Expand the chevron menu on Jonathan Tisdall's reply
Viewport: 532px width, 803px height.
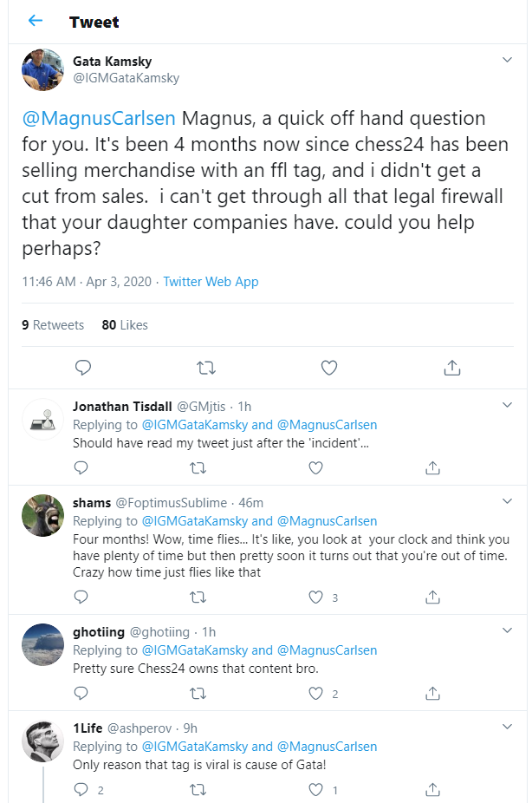pyautogui.click(x=508, y=405)
